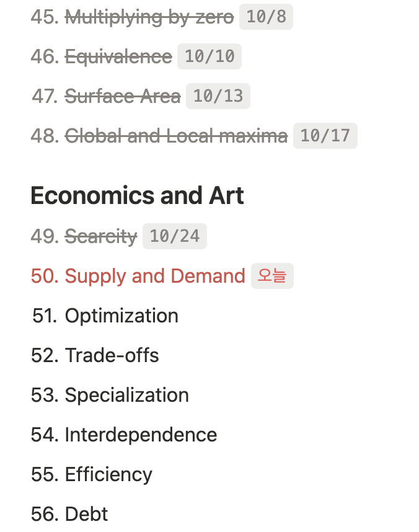Click the 10/13 date tag

pos(218,97)
